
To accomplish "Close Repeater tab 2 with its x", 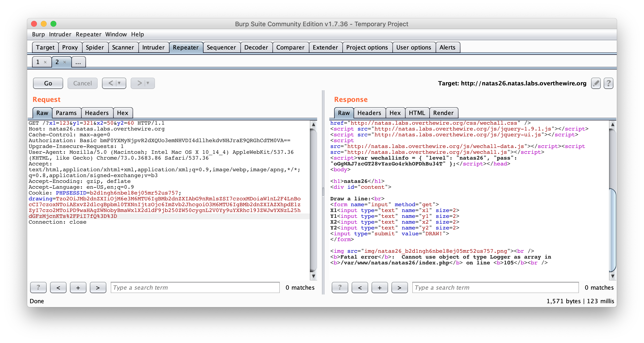I will click(65, 62).
